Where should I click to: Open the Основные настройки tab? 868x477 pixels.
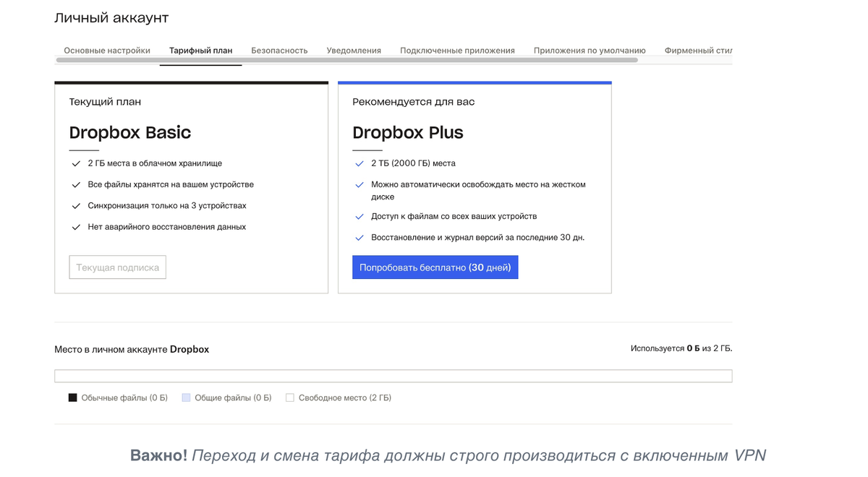[107, 51]
